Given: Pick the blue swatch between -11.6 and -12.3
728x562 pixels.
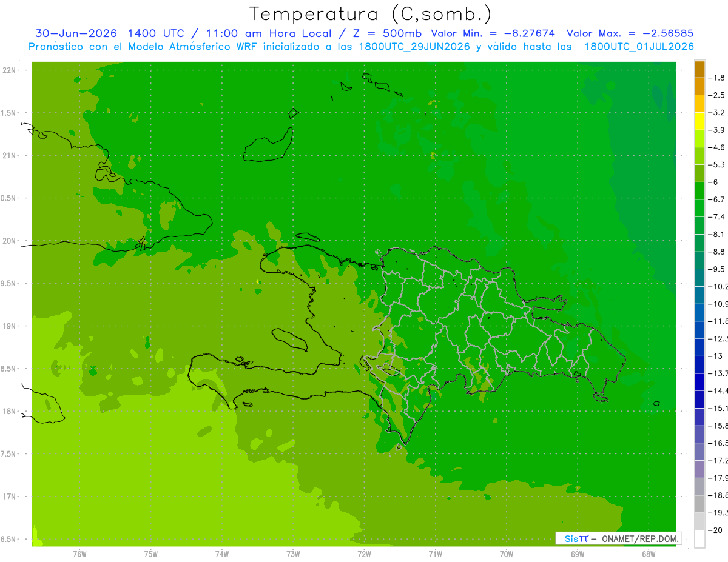Looking at the screenshot, I should (x=699, y=330).
